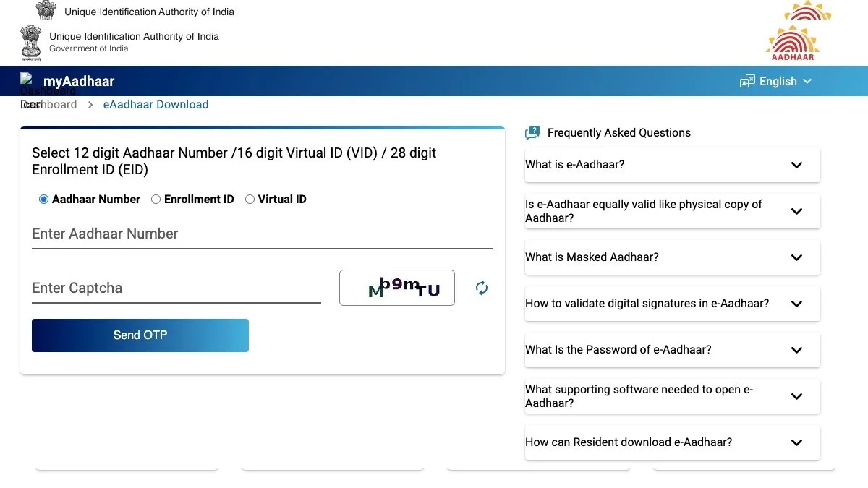Click the language translate icon

pyautogui.click(x=747, y=82)
